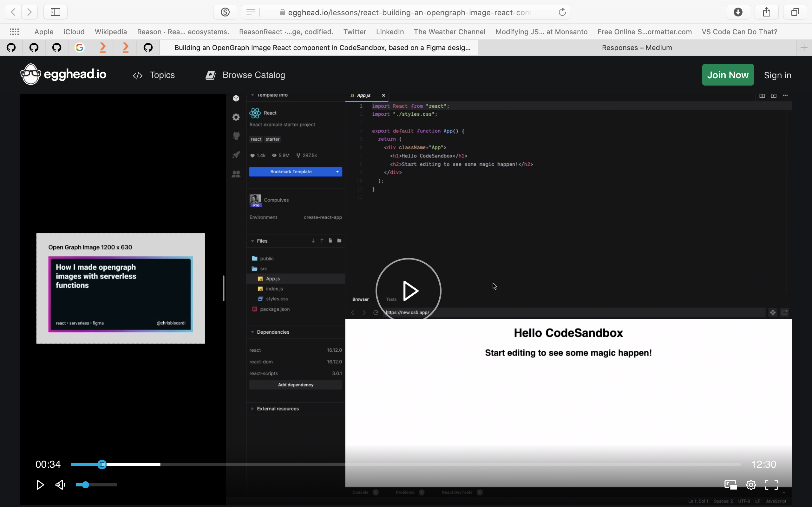Open the project settings gear in CodeSandbox sidebar
This screenshot has height=507, width=812.
(236, 117)
